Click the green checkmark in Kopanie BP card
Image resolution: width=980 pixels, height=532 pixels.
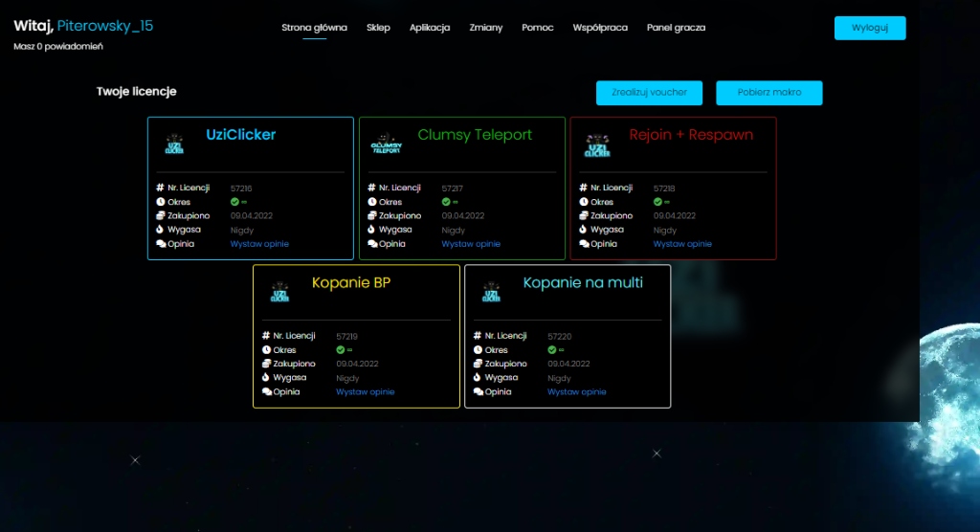[341, 350]
